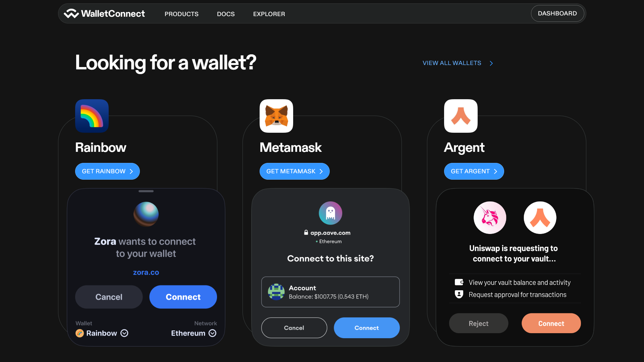
Task: Open the Docs menu item
Action: pyautogui.click(x=226, y=14)
